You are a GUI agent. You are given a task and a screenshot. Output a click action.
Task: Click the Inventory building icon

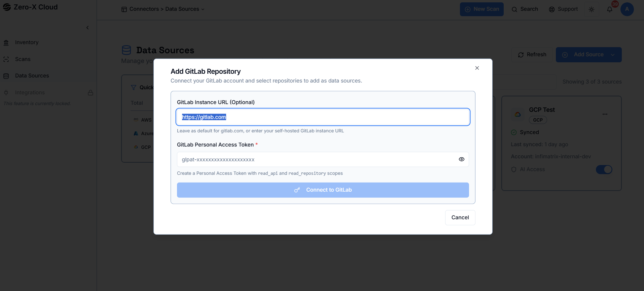(6, 43)
